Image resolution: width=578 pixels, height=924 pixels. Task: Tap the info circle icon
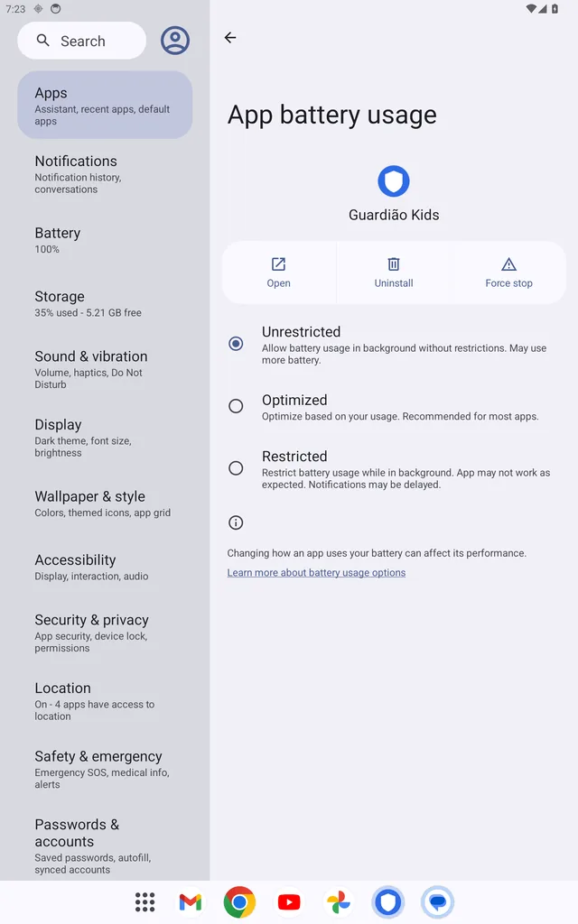236,522
